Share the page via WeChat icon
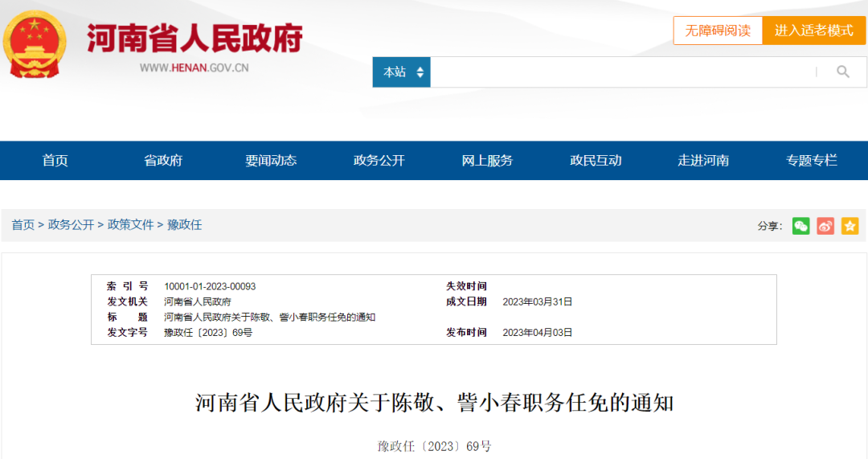868x459 pixels. click(x=800, y=226)
